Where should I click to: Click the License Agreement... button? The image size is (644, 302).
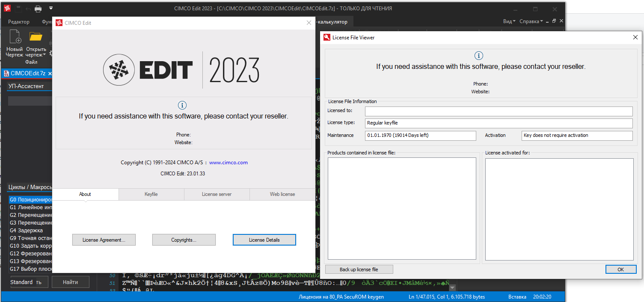pos(104,240)
